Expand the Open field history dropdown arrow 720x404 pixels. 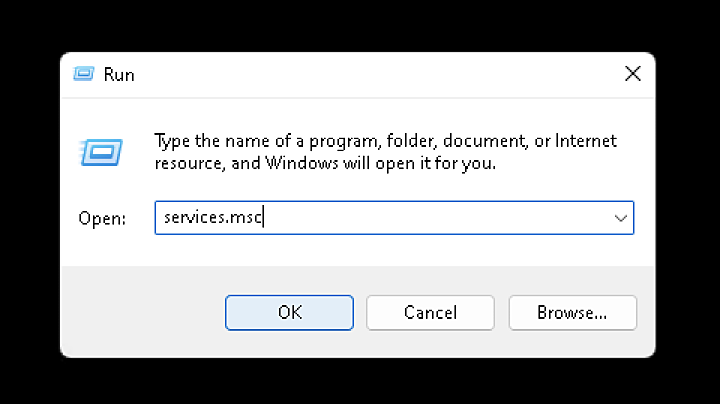(x=621, y=218)
